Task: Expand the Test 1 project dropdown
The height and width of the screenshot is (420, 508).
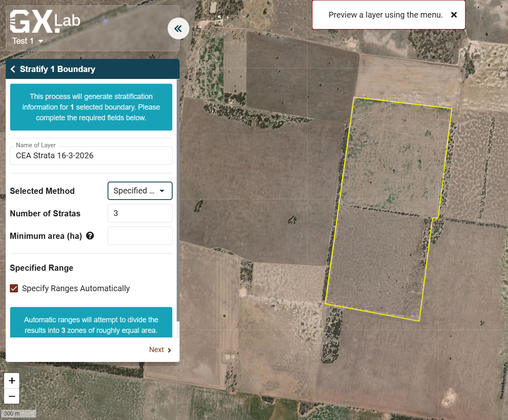Action: click(27, 41)
